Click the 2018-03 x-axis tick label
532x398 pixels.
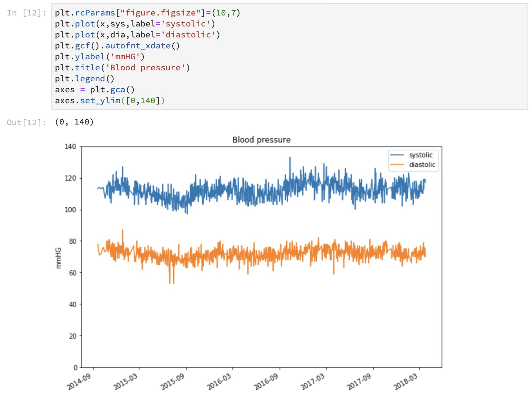point(406,382)
